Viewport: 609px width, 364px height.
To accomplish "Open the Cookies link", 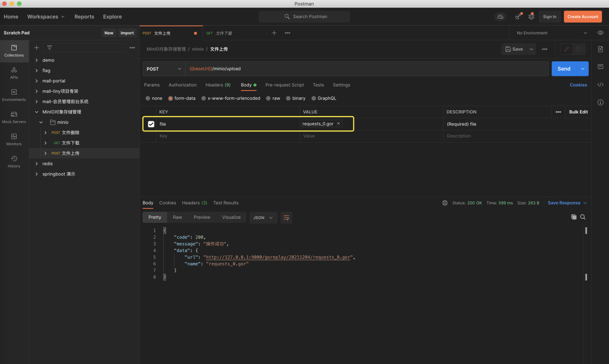I will click(x=578, y=85).
